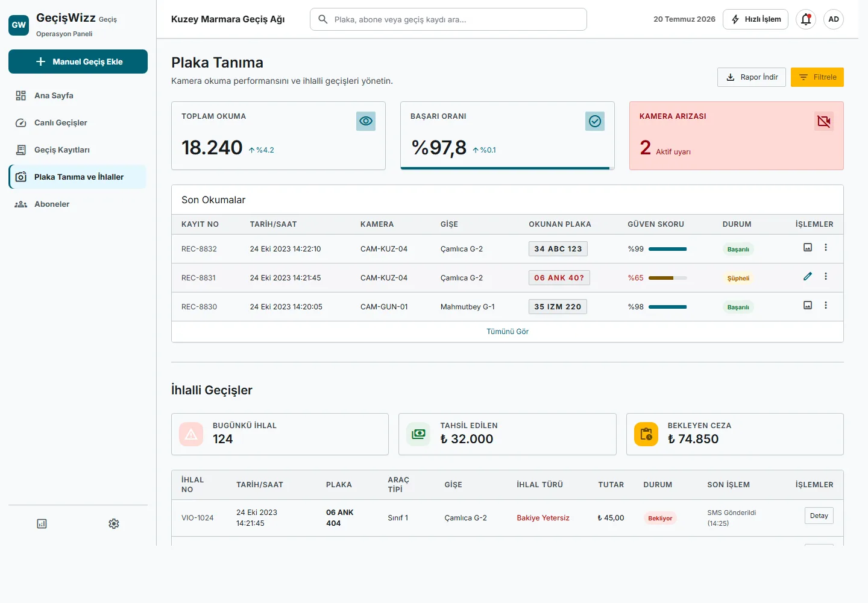Open the Filtrele button
Screen dimensions: 868x603
tap(817, 77)
